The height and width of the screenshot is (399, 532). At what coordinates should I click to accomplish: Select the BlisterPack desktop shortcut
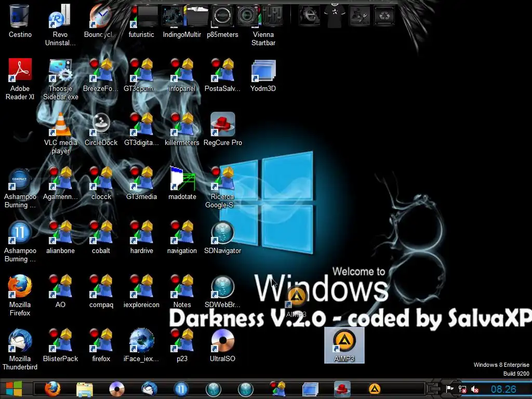60,345
